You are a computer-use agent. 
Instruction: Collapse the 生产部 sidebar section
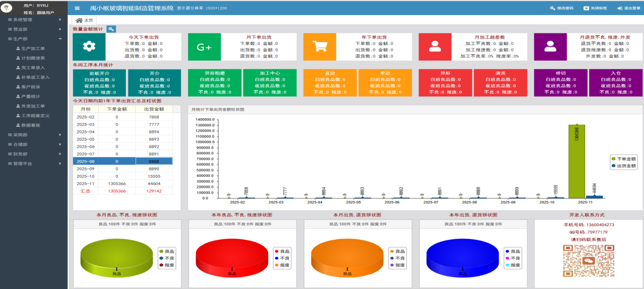tap(33, 39)
